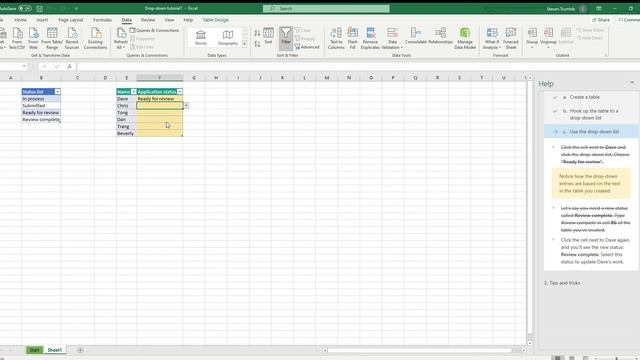Open Status list column filter dropdown
Screen dimensions: 640x360
[x=58, y=92]
